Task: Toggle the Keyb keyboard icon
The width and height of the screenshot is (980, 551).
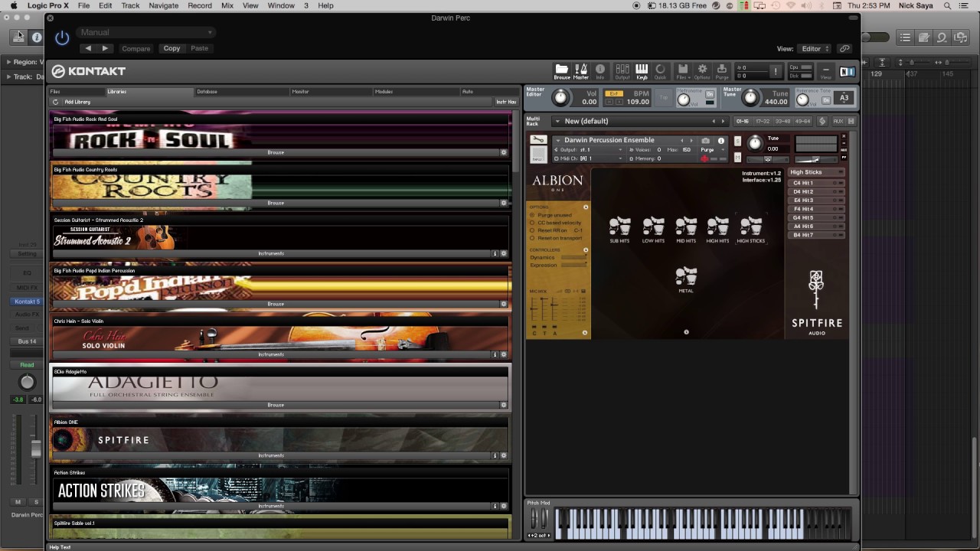Action: click(x=642, y=71)
